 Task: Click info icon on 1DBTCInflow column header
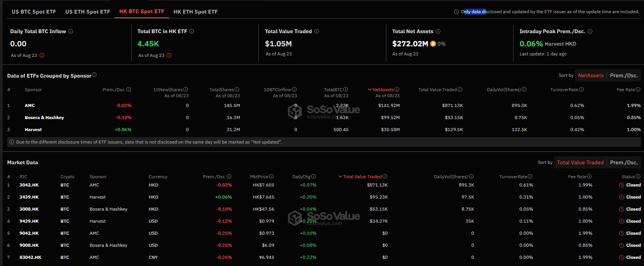[294, 89]
